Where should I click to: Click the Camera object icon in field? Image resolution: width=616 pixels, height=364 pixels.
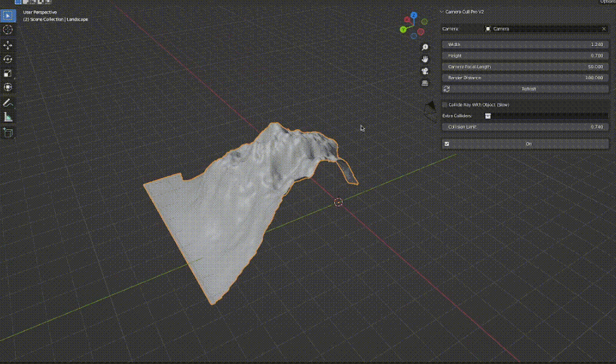pyautogui.click(x=488, y=29)
